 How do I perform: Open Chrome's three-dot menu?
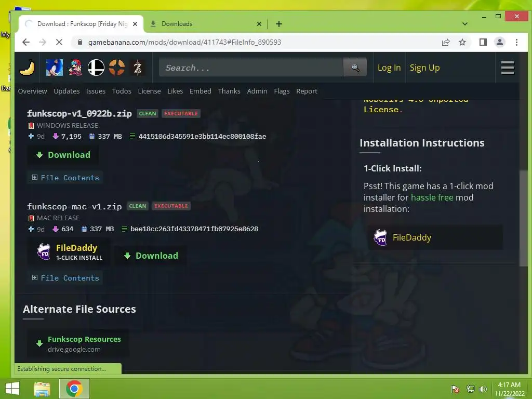pyautogui.click(x=516, y=42)
